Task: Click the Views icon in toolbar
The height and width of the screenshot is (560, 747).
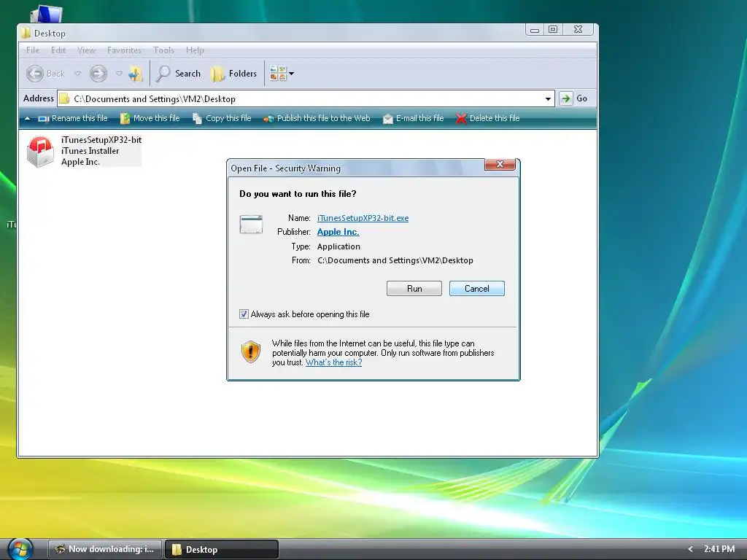Action: pos(278,74)
